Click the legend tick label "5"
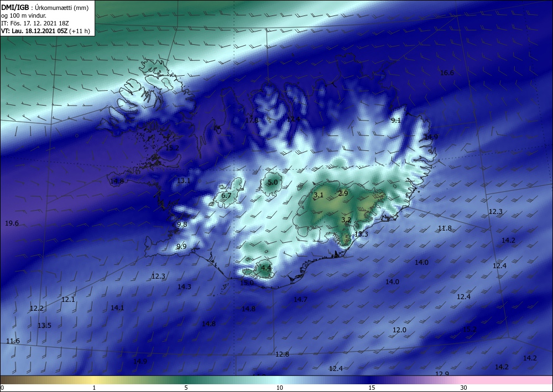553x392 pixels. pyautogui.click(x=186, y=388)
